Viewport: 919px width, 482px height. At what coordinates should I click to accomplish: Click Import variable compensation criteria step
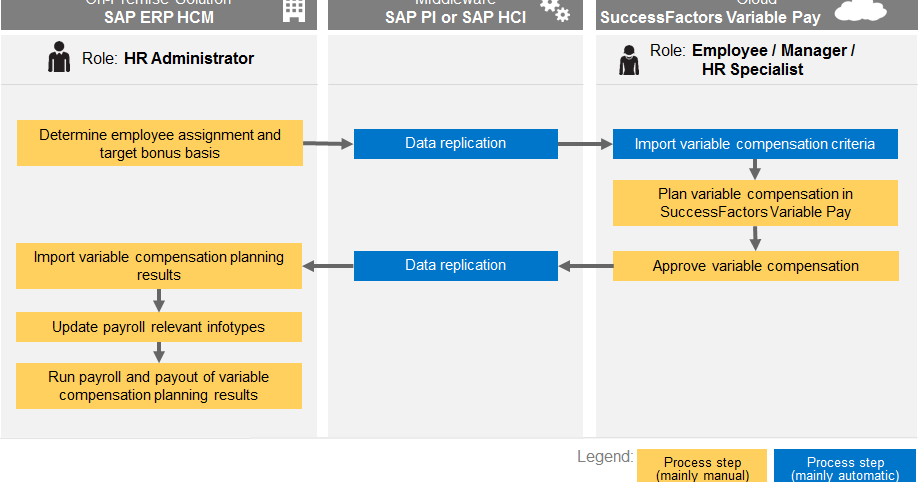[755, 144]
